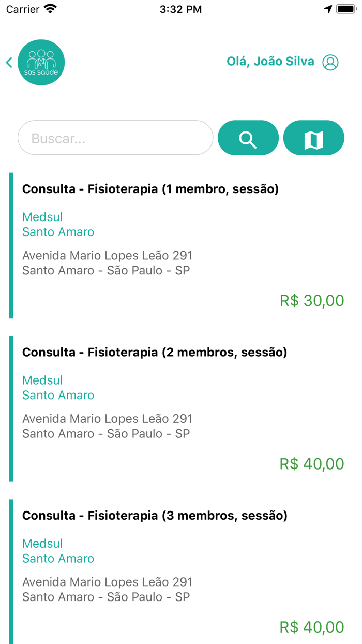The height and width of the screenshot is (644, 362).
Task: Tap the clock showing 3:32 PM
Action: click(181, 8)
